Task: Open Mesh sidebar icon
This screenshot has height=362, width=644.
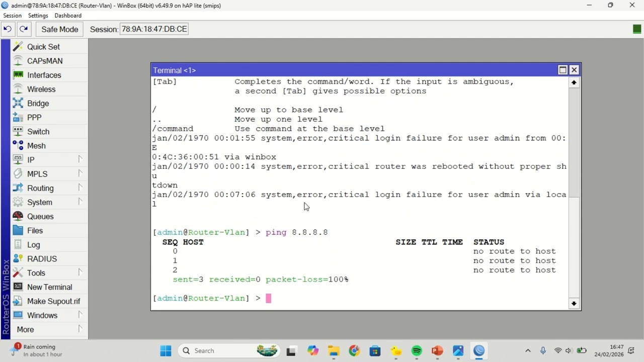Action: coord(18,145)
